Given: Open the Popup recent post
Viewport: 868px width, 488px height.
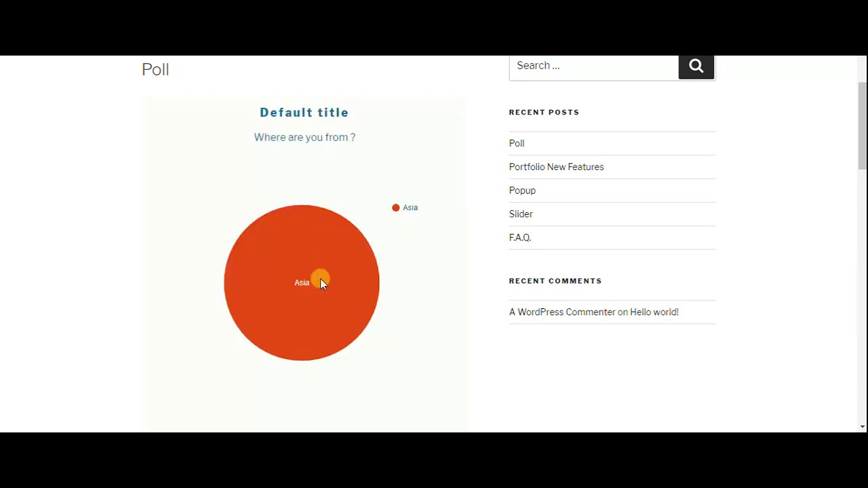Looking at the screenshot, I should coord(522,190).
